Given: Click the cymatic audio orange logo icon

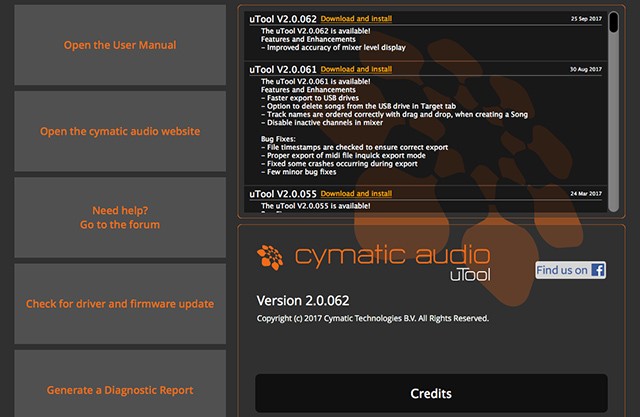Looking at the screenshot, I should [270, 257].
